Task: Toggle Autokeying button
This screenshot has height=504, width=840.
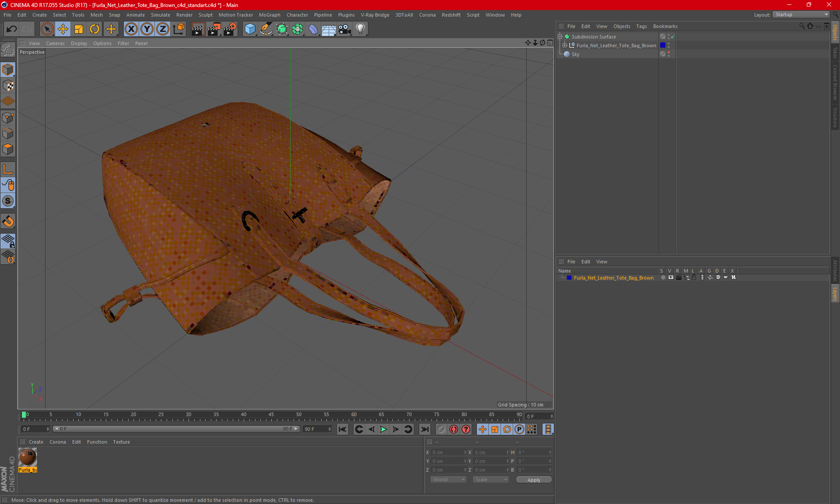Action: point(454,429)
